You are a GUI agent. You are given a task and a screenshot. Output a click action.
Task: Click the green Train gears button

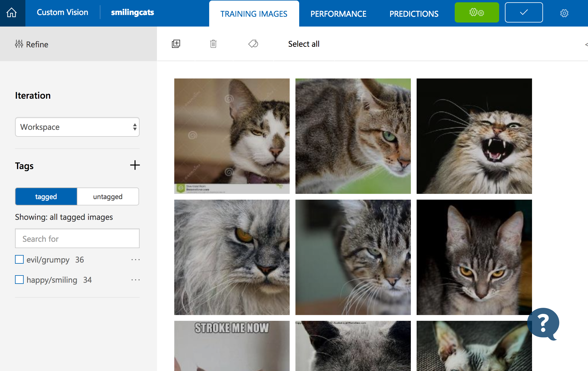tap(477, 12)
